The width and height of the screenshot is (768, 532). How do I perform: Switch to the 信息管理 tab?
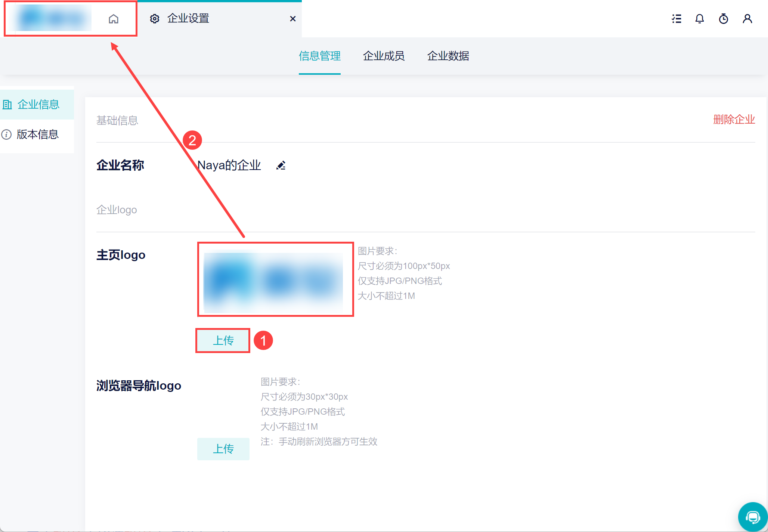[320, 56]
